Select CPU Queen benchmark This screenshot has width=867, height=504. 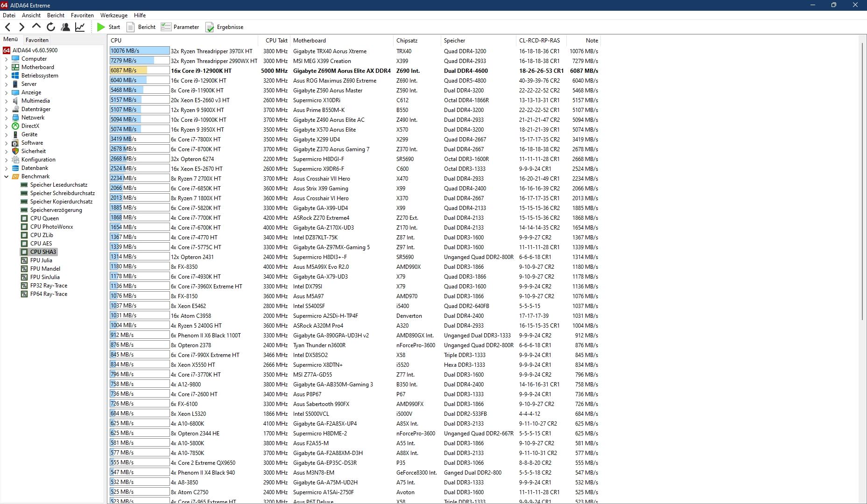pos(44,218)
